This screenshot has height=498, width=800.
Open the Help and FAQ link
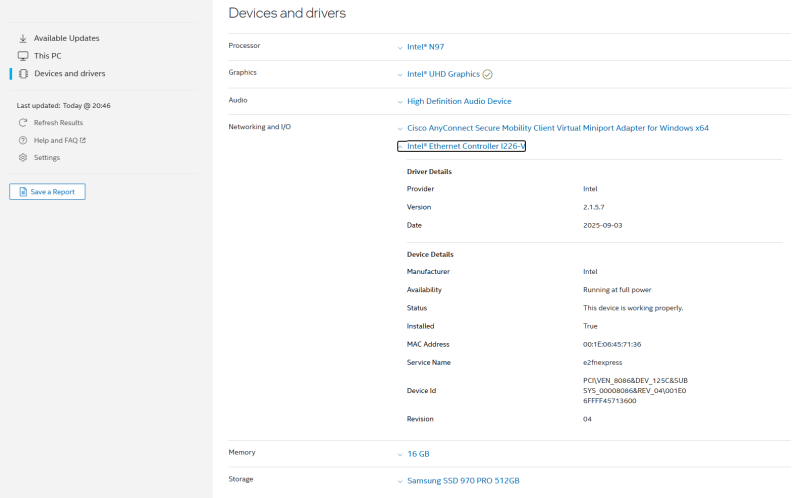coord(55,140)
